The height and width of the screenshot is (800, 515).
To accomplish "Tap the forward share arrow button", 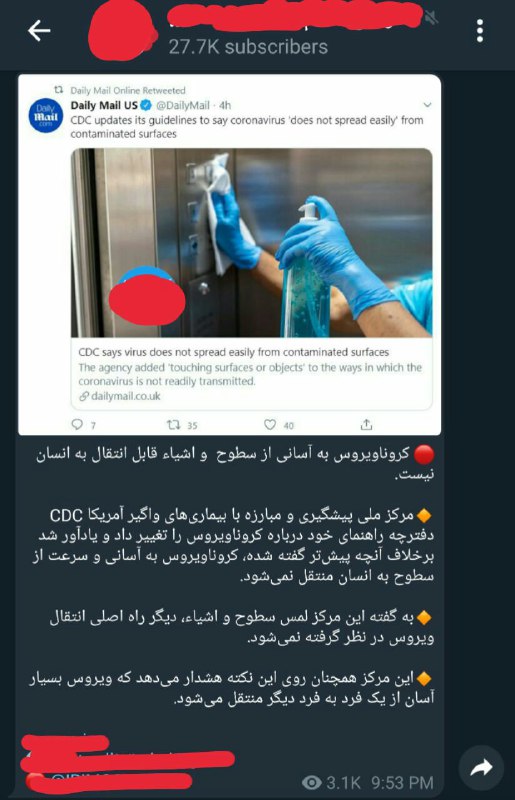I will (481, 766).
